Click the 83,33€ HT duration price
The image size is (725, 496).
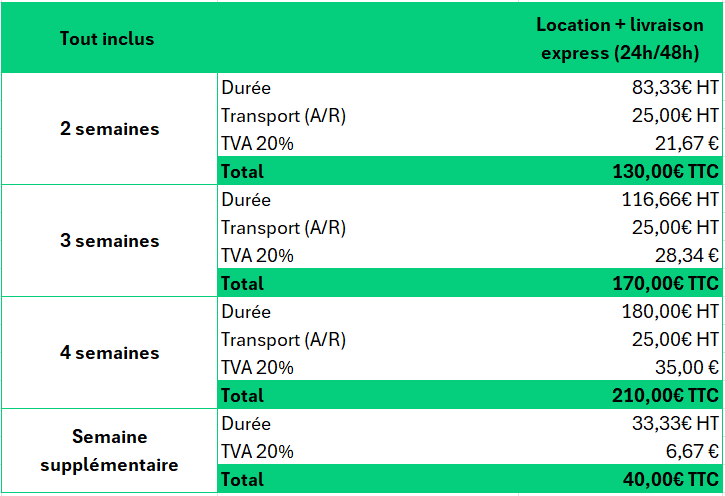click(x=675, y=88)
